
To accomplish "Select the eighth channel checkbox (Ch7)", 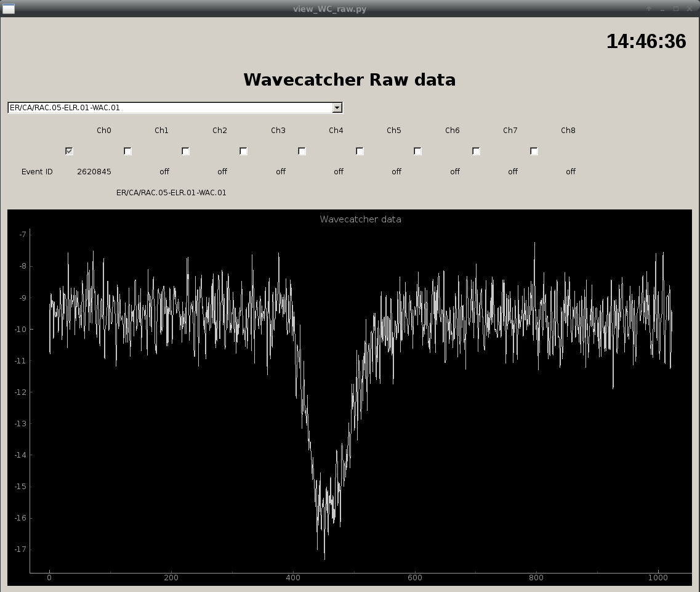I will pyautogui.click(x=476, y=151).
